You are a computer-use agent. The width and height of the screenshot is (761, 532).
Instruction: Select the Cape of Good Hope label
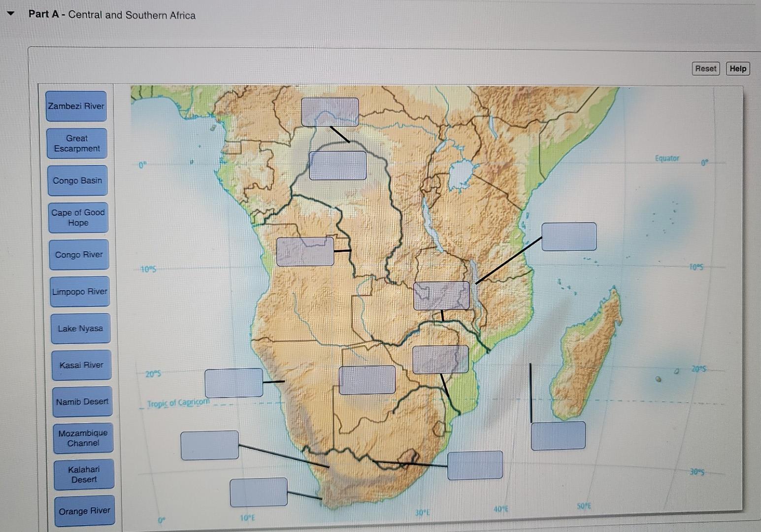[x=78, y=218]
